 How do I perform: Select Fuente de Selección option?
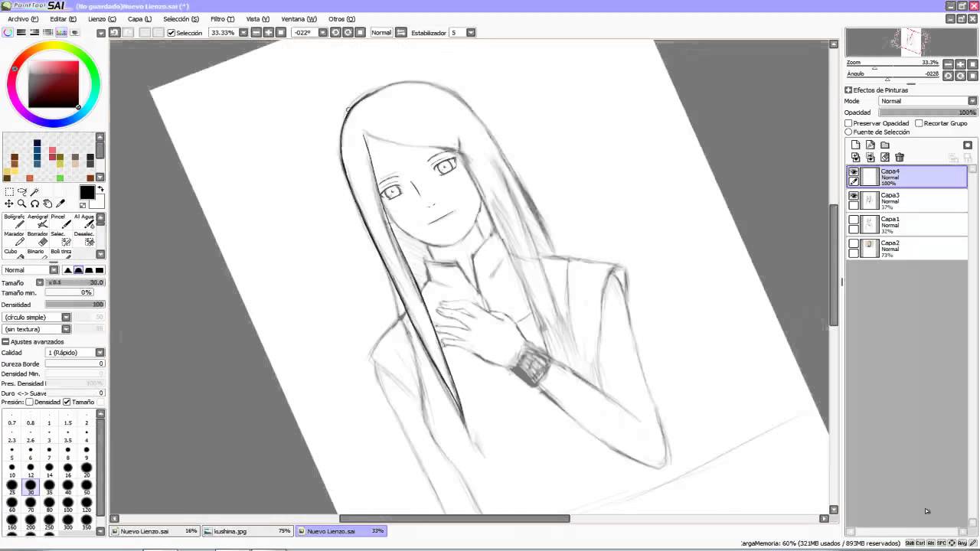coord(848,132)
